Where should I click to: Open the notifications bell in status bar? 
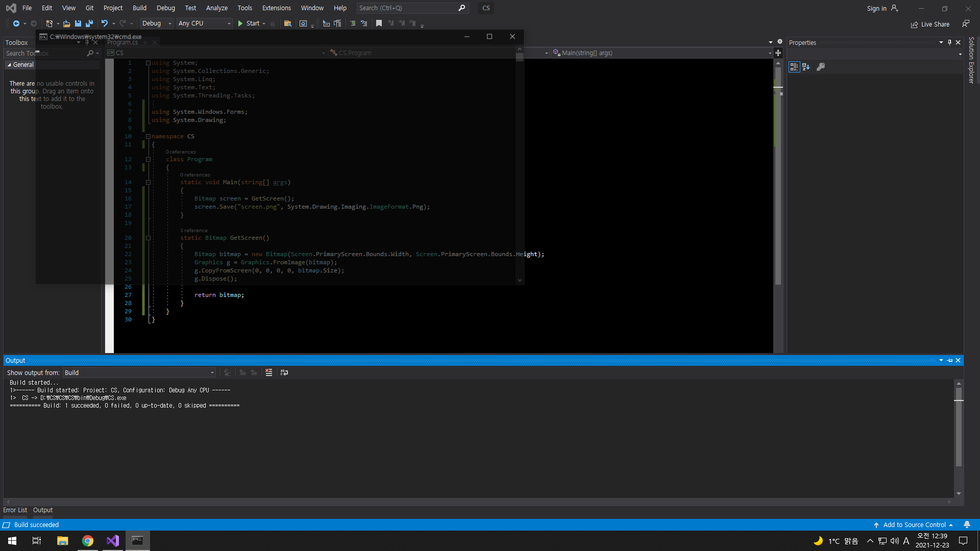coord(967,525)
